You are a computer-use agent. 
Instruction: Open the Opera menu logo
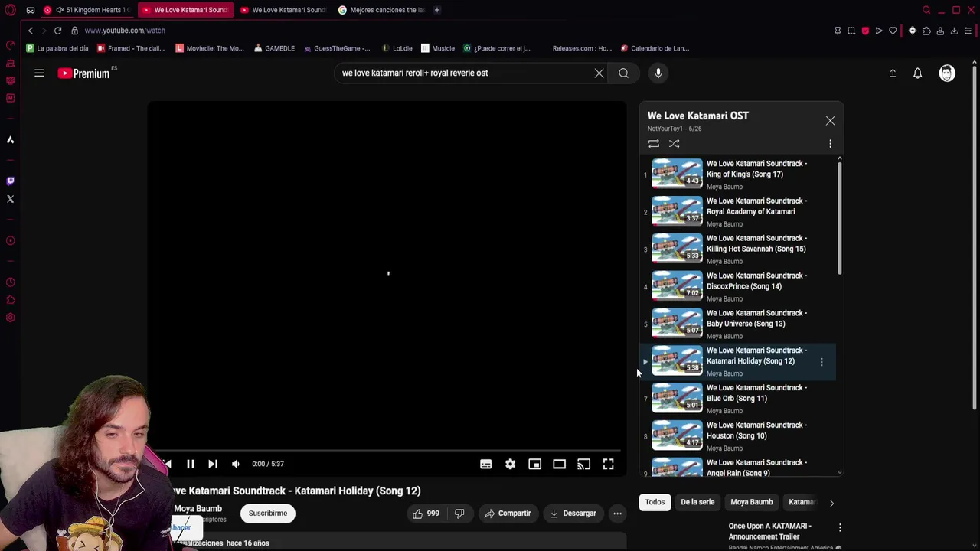10,10
